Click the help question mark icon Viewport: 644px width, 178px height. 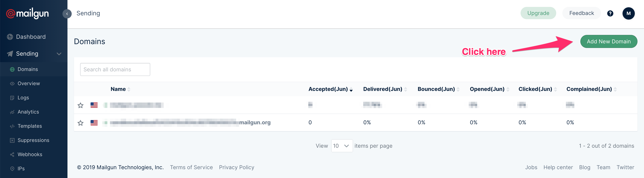coord(610,13)
